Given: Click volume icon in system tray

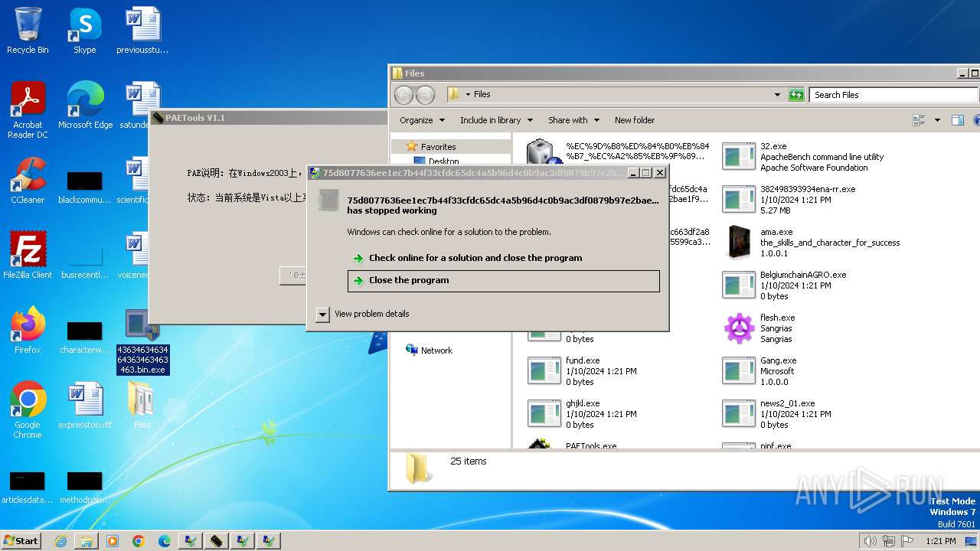Looking at the screenshot, I should click(870, 541).
